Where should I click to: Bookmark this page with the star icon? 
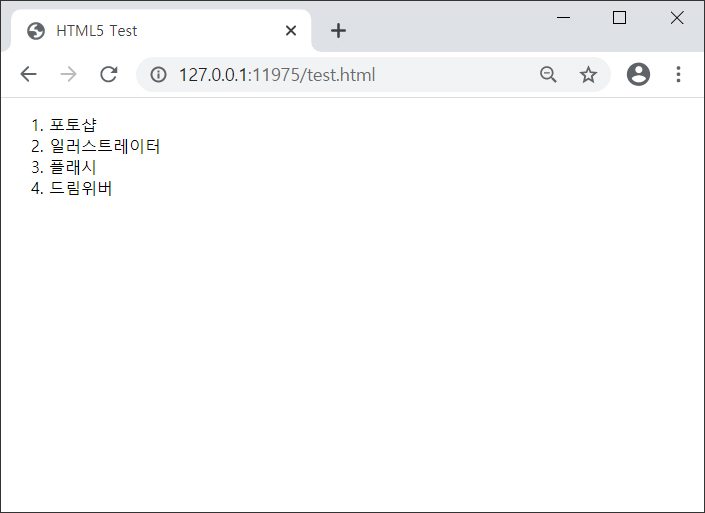(588, 74)
